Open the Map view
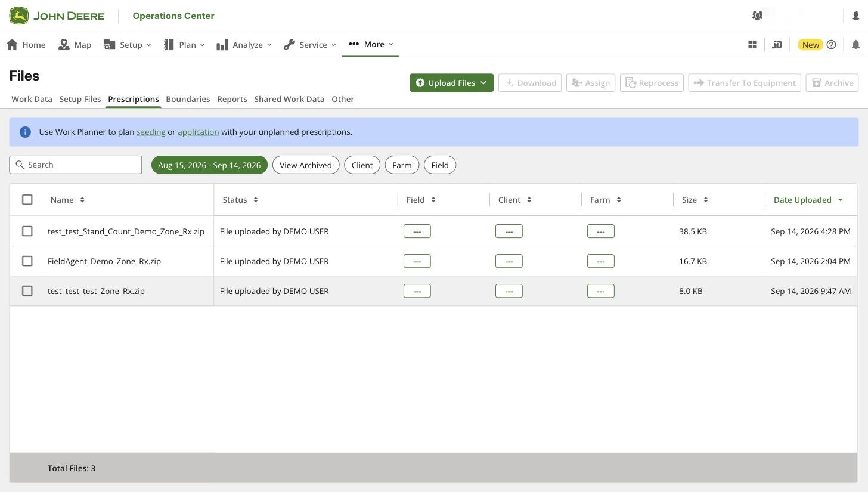The height and width of the screenshot is (492, 868). 75,44
